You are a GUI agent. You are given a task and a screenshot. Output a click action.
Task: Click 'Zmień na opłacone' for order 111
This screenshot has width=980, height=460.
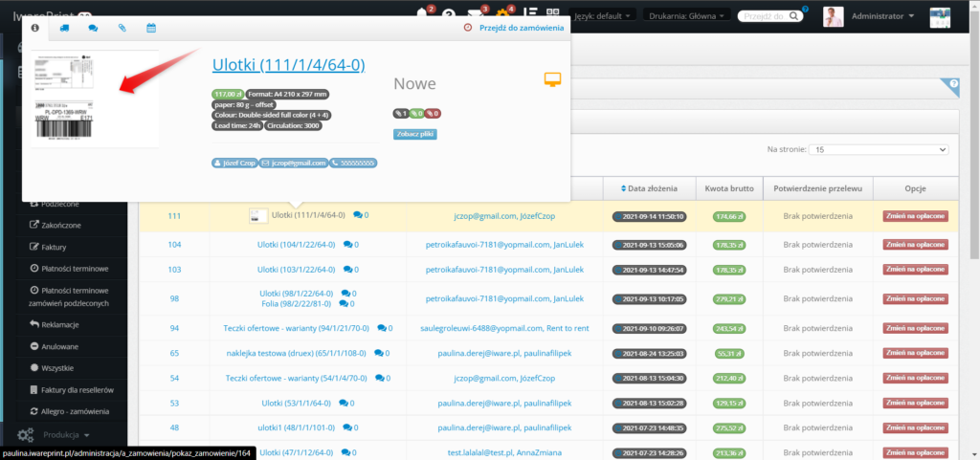(x=915, y=216)
